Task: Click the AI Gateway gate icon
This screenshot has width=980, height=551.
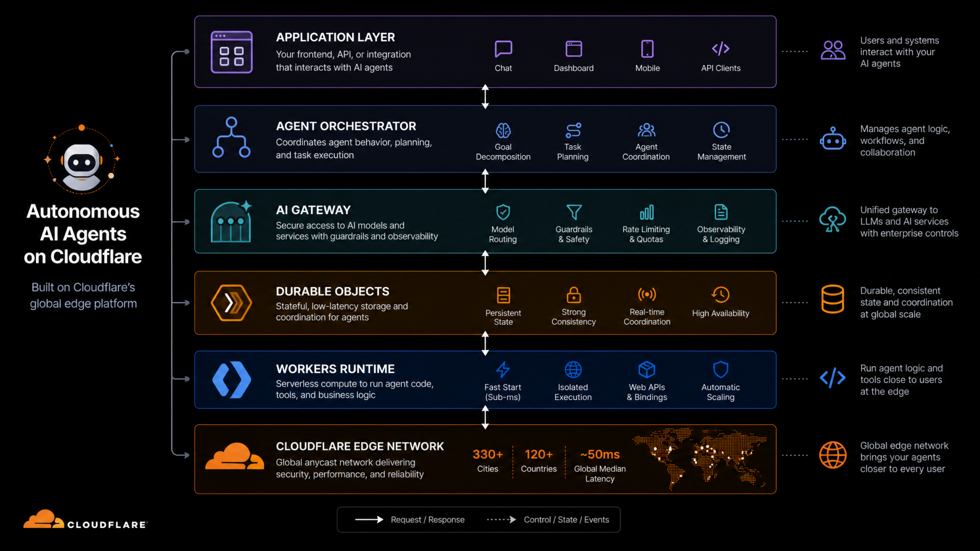Action: click(x=232, y=221)
